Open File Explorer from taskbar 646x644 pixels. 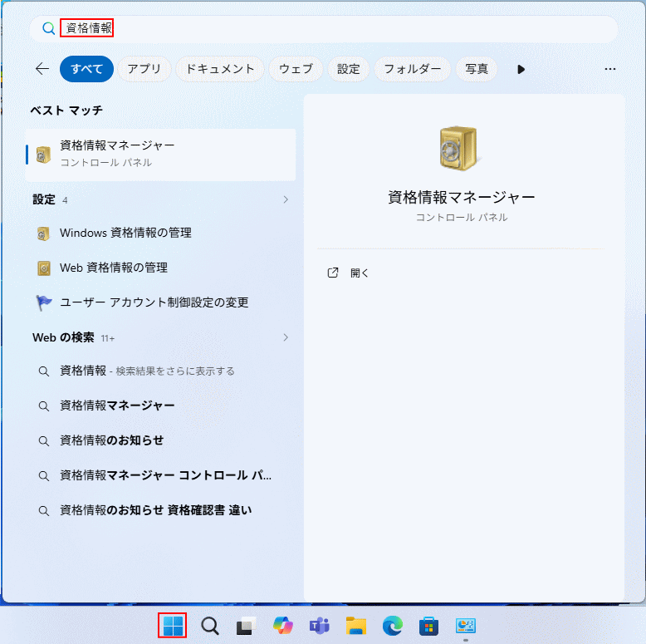click(x=356, y=626)
